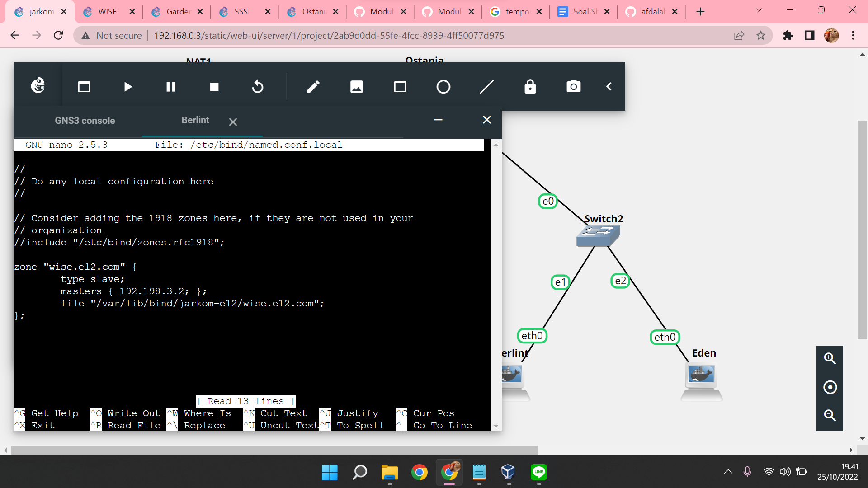Expand hidden icons in the system tray

coord(728,472)
